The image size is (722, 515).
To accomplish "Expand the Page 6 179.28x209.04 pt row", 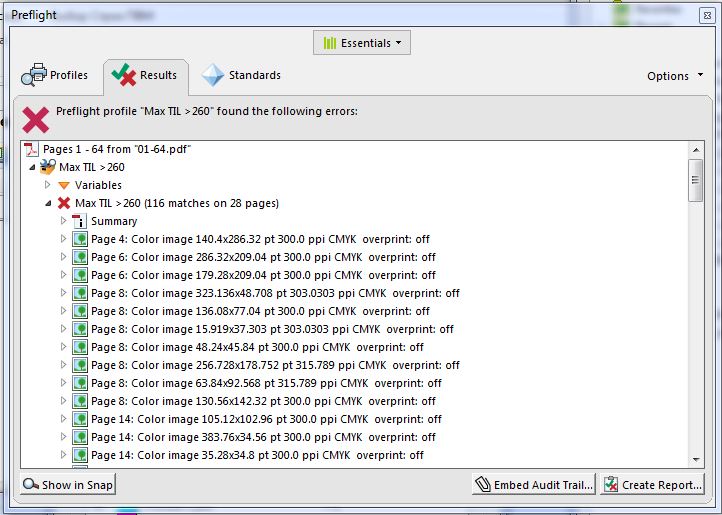I will [64, 275].
